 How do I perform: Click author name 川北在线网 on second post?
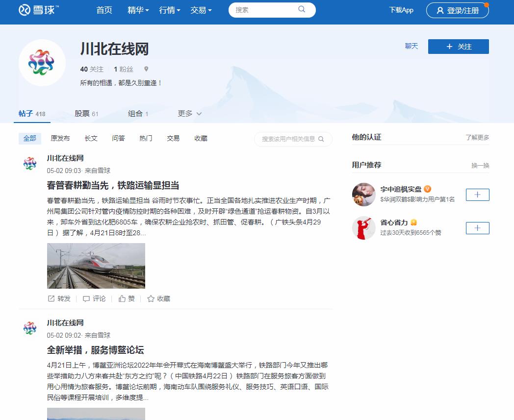point(65,322)
